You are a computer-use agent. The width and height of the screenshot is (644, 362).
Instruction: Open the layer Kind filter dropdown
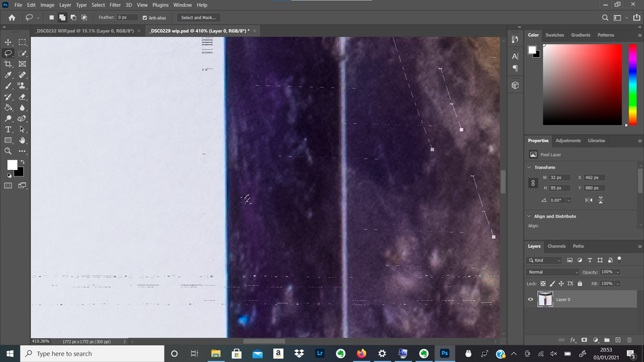click(544, 260)
